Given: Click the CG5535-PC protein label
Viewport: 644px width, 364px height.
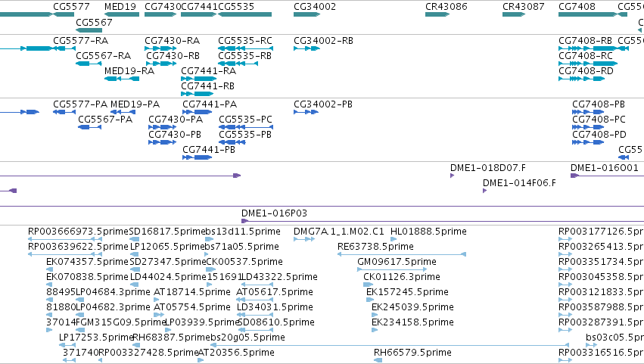Looking at the screenshot, I should [246, 119].
